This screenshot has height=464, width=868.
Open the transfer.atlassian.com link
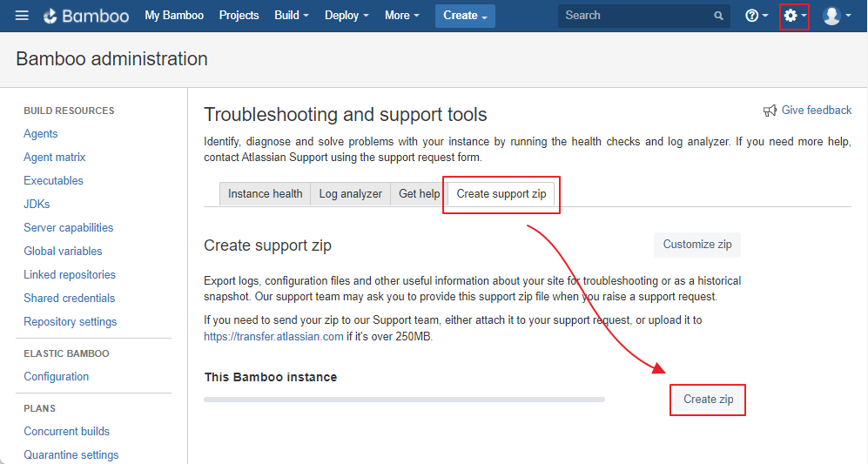273,336
